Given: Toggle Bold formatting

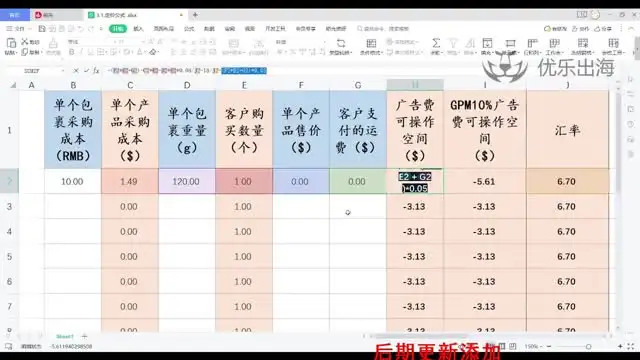Looking at the screenshot, I should click(72, 52).
